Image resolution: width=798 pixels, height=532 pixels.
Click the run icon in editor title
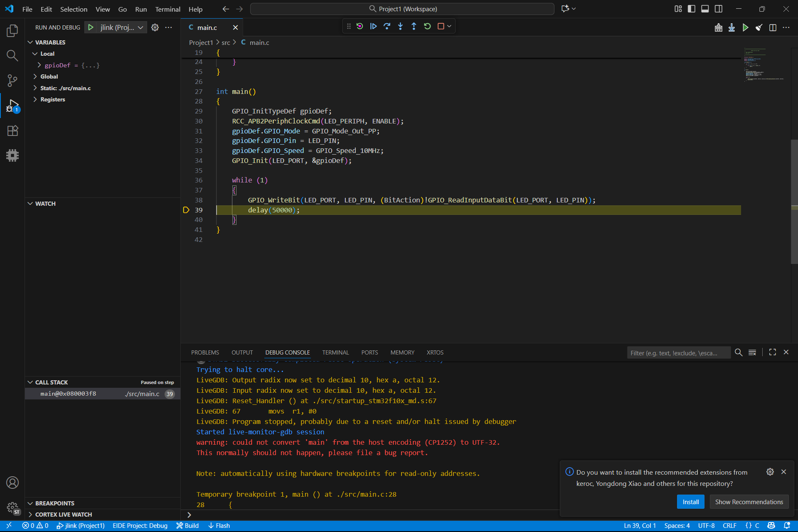(x=746, y=27)
